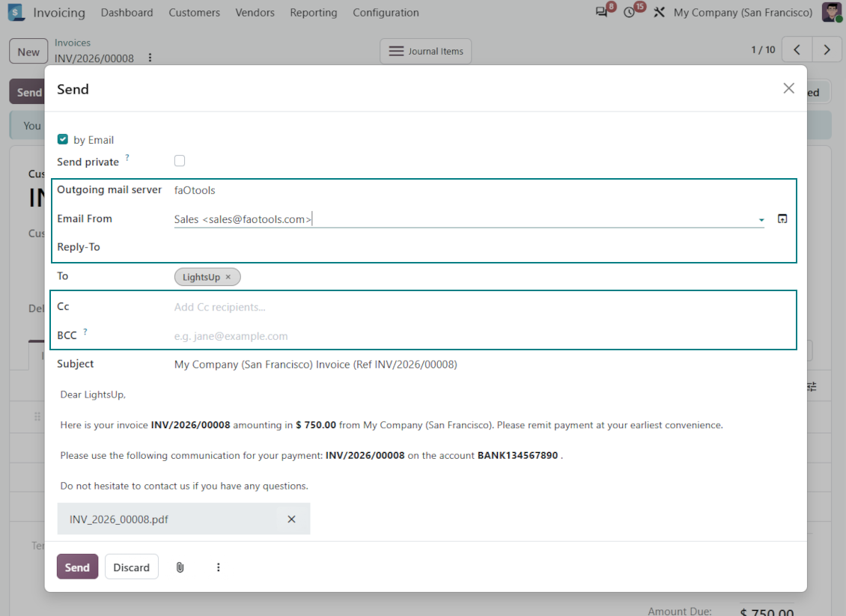The height and width of the screenshot is (616, 846).
Task: Open the Dashboard menu
Action: pos(127,13)
